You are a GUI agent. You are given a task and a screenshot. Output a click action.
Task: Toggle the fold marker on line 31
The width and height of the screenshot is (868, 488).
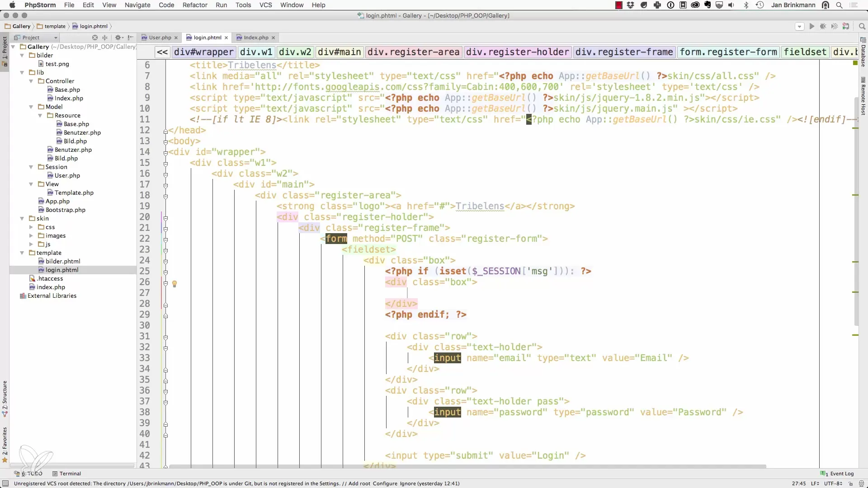(x=165, y=337)
